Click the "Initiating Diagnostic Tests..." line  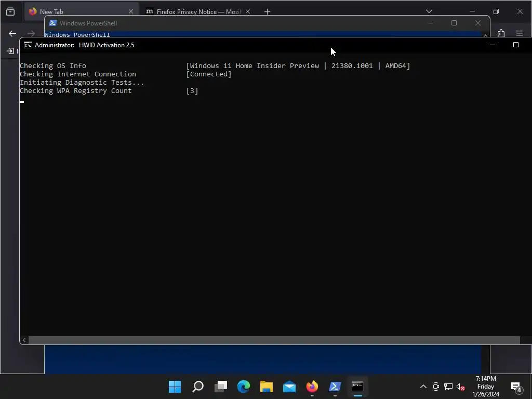[82, 83]
